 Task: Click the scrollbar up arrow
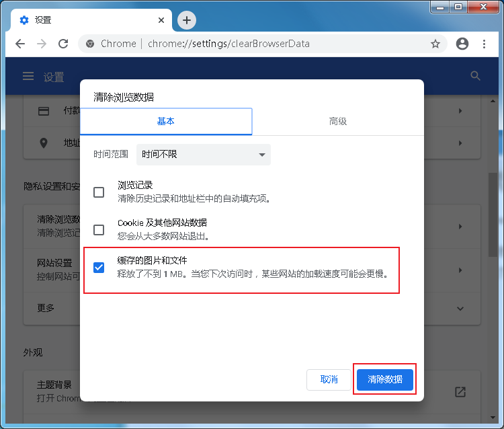click(x=493, y=101)
